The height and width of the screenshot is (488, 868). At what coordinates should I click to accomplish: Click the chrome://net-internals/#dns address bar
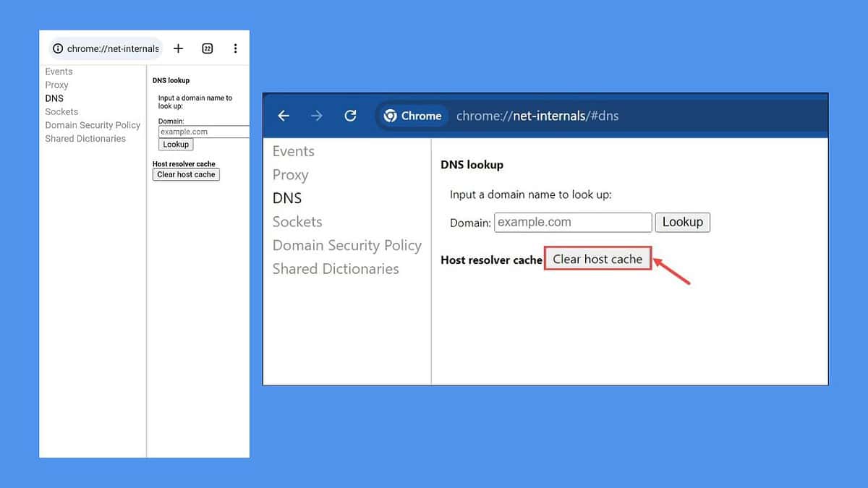click(x=536, y=116)
